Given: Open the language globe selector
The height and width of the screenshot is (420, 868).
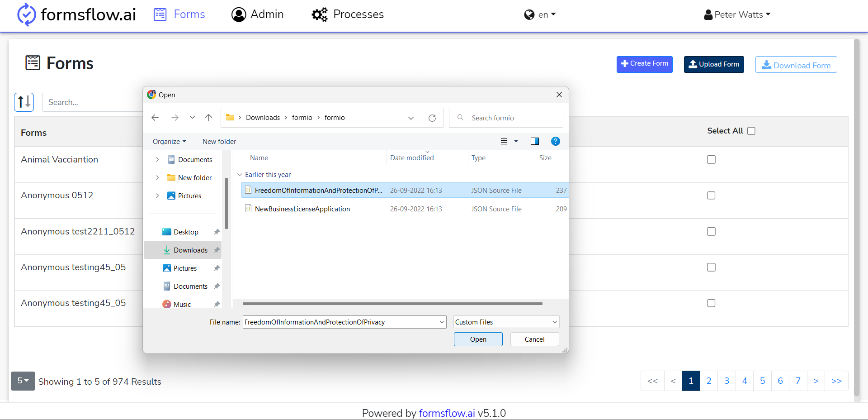Looking at the screenshot, I should coord(540,14).
